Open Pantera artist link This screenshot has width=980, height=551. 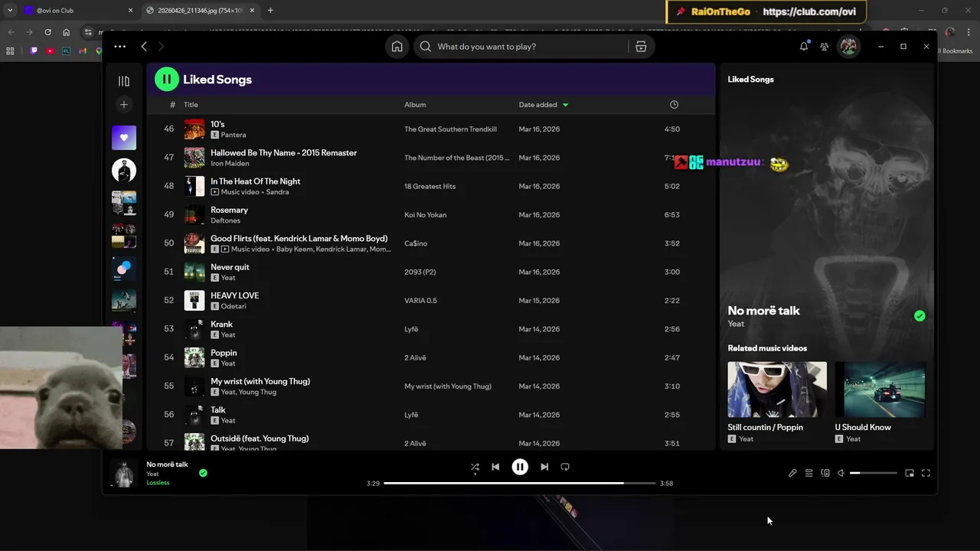[234, 135]
